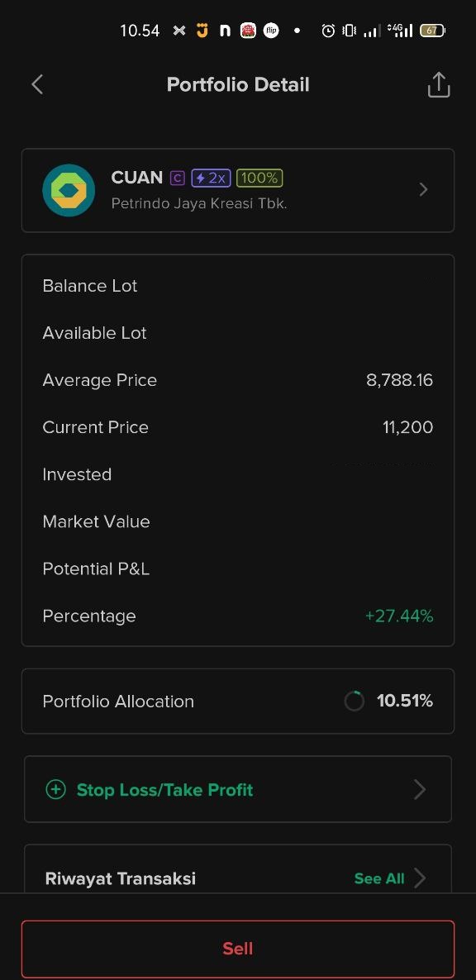
Task: Tap the +27.44% percentage value
Action: point(399,616)
